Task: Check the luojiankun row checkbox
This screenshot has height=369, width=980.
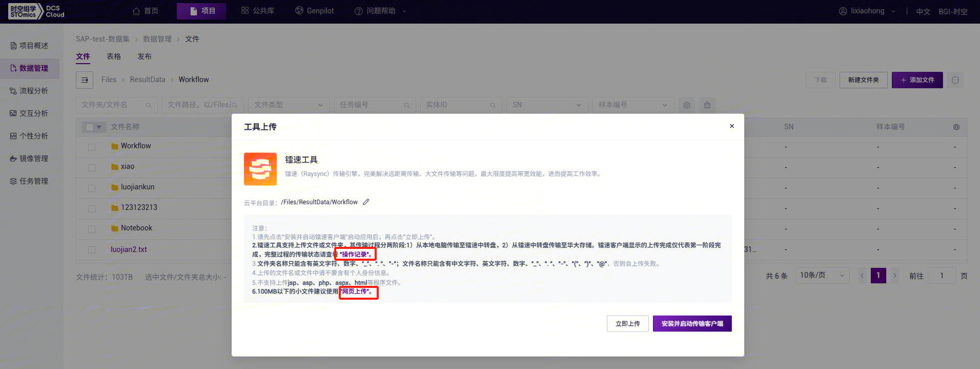Action: click(92, 188)
